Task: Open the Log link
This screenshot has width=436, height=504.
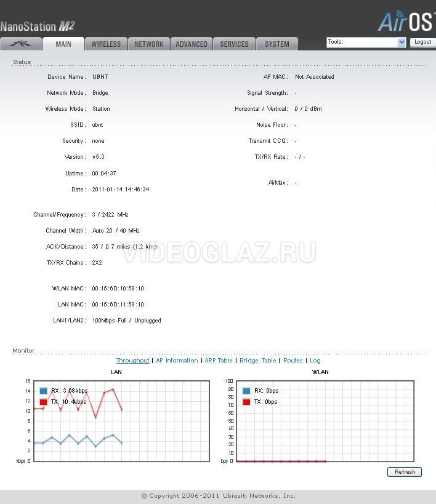Action: point(315,361)
